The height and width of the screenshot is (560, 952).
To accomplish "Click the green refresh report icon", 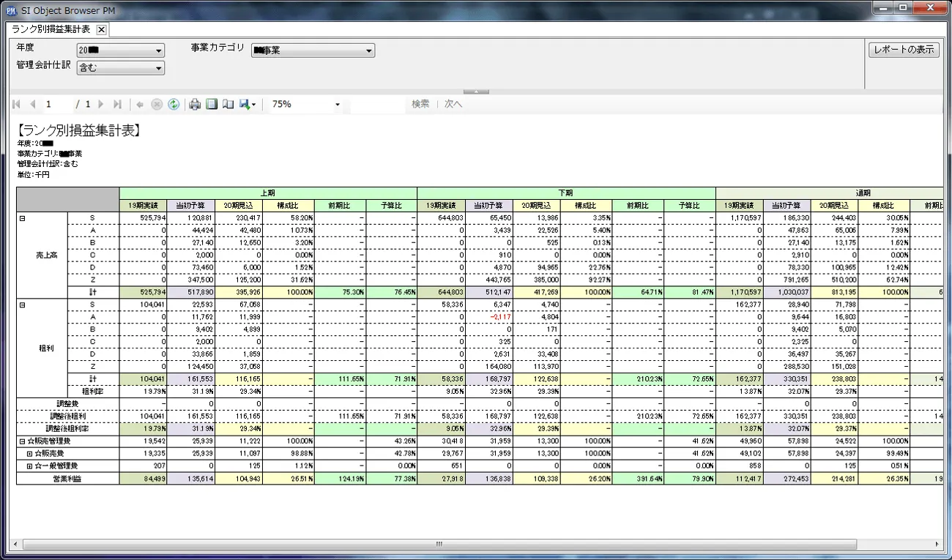I will click(x=174, y=105).
